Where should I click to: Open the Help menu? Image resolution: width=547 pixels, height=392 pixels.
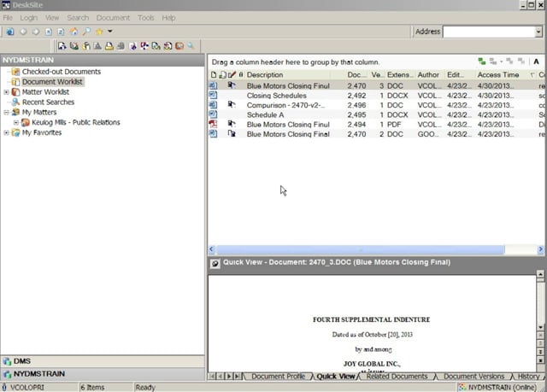click(x=168, y=18)
